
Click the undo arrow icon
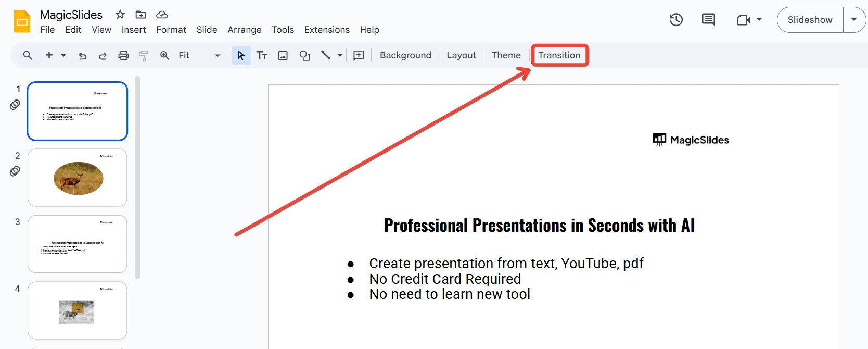tap(82, 55)
